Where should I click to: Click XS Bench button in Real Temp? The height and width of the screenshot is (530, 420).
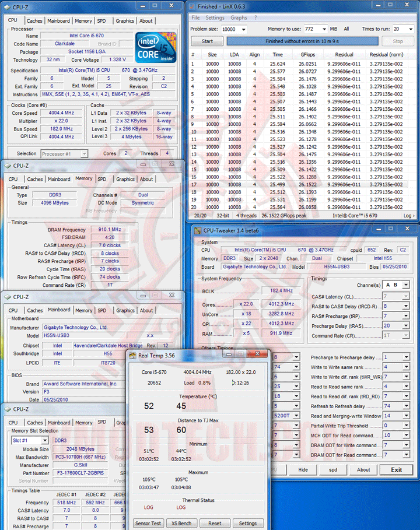[x=181, y=523]
